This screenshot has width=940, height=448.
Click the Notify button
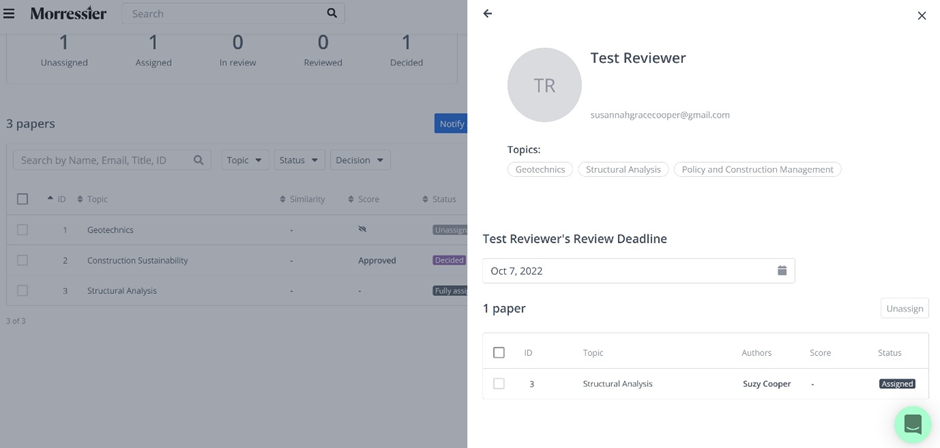pos(451,124)
